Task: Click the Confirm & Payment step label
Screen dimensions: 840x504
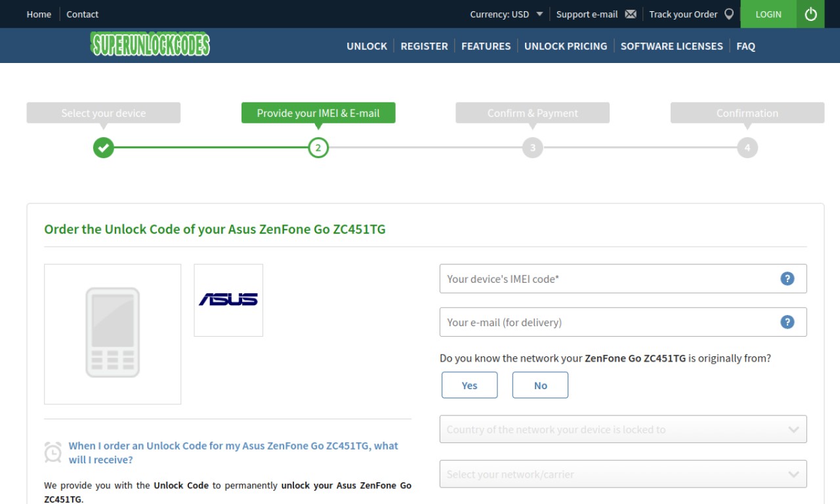Action: point(533,113)
